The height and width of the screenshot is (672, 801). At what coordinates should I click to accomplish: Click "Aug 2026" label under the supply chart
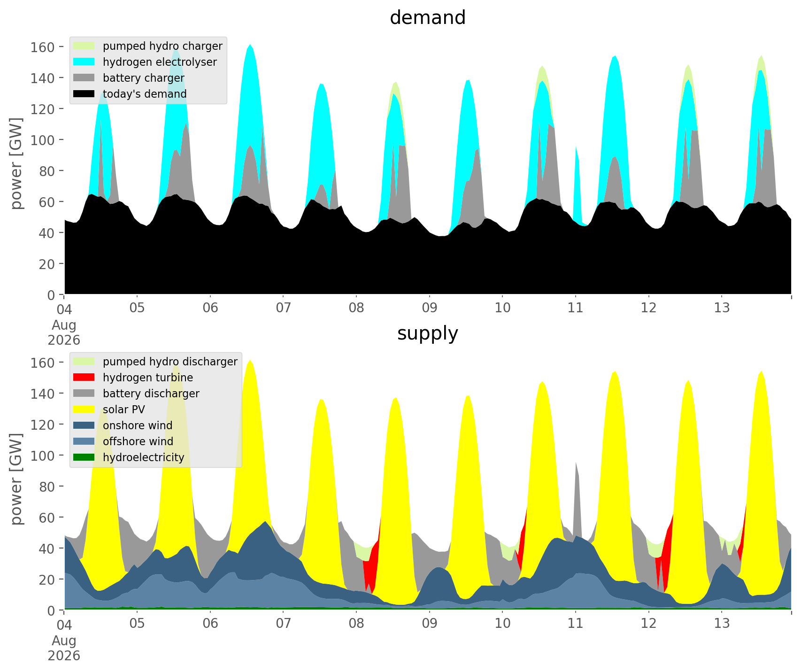coord(64,648)
